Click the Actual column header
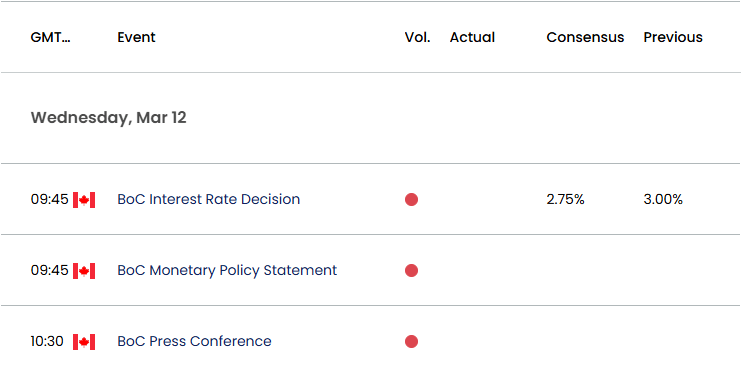This screenshot has height=368, width=742. (x=472, y=37)
